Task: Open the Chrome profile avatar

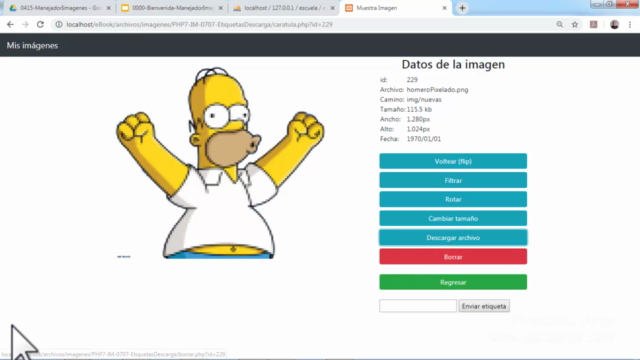Action: pyautogui.click(x=614, y=24)
